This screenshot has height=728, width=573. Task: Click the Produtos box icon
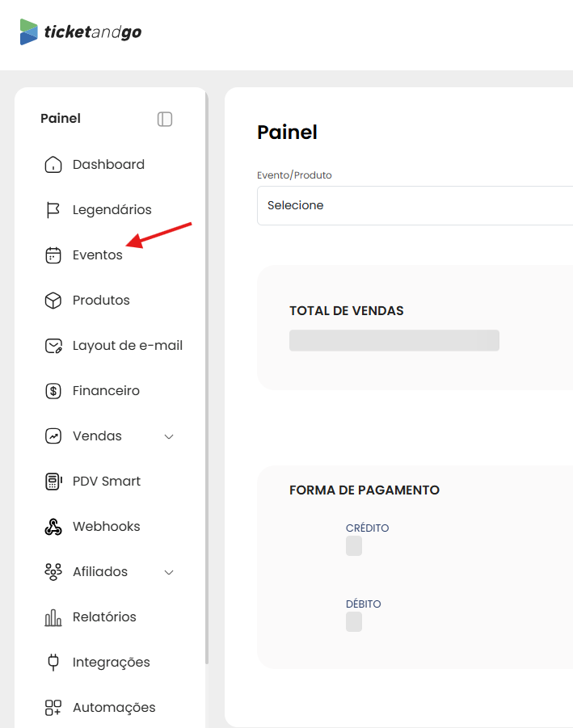(53, 301)
